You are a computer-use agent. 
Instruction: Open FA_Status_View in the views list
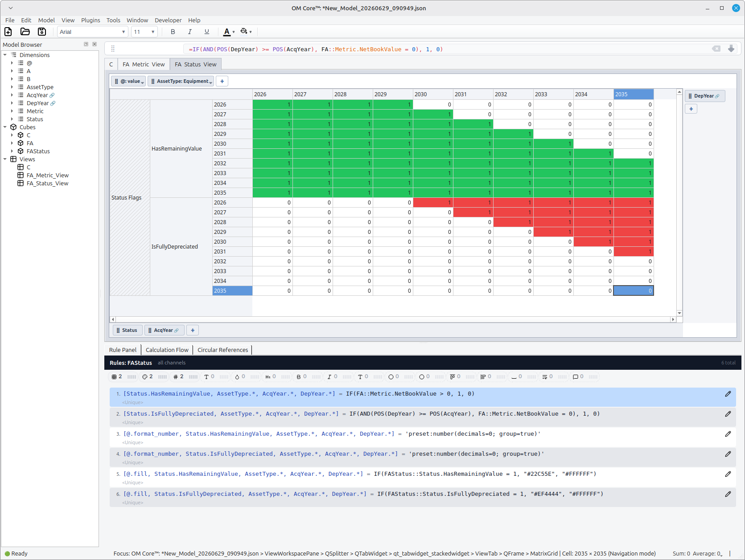pyautogui.click(x=47, y=183)
